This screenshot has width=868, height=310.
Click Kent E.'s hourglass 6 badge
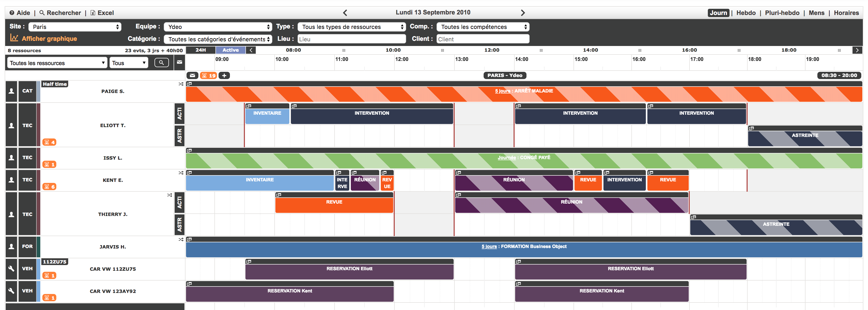coord(50,187)
